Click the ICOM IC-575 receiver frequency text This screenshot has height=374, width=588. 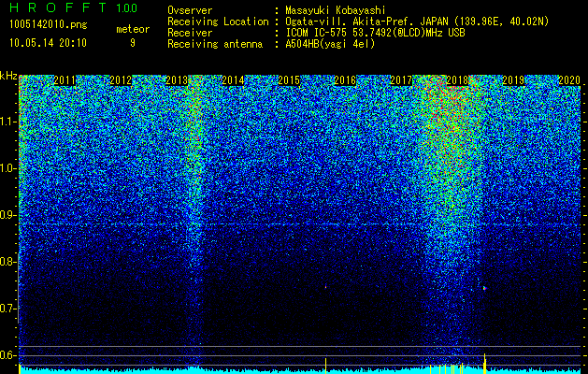375,33
